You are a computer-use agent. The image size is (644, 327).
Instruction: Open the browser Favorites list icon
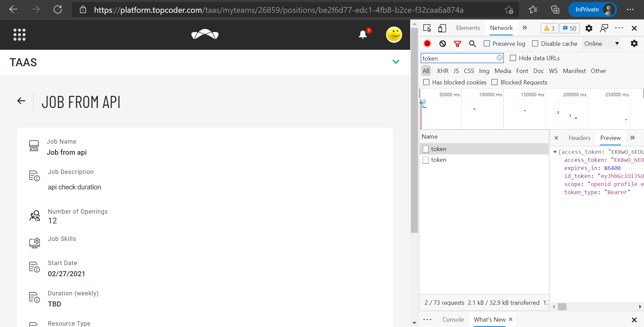coord(533,9)
